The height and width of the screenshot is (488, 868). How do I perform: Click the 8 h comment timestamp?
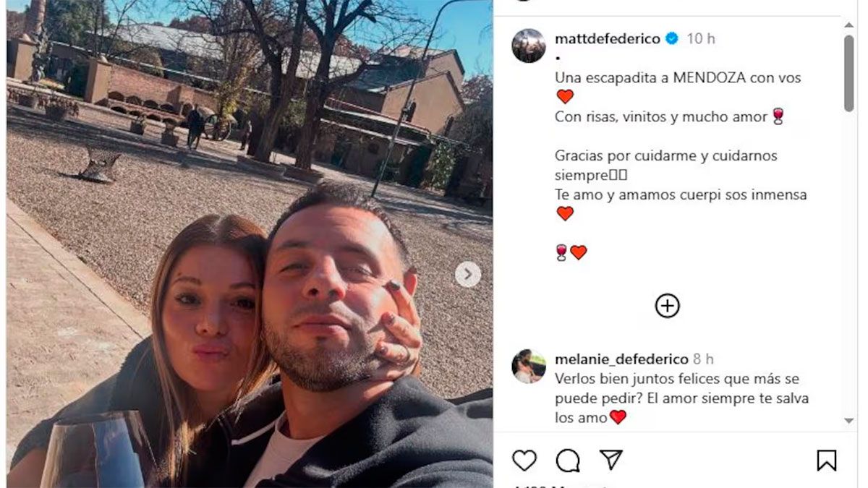[x=703, y=359]
